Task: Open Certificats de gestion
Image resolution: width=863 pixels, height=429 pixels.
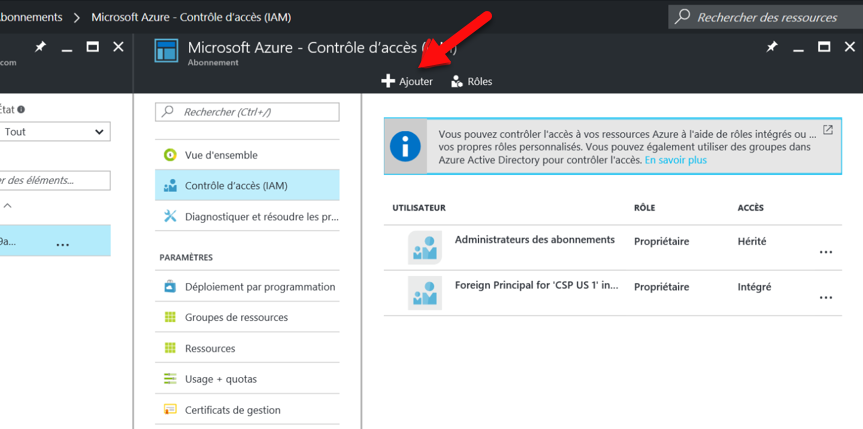Action: 247,410
